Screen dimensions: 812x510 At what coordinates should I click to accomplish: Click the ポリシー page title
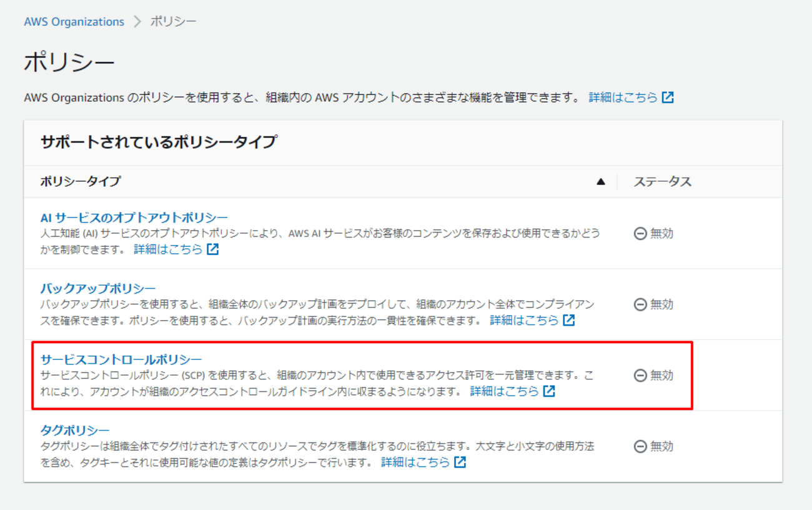coord(69,62)
